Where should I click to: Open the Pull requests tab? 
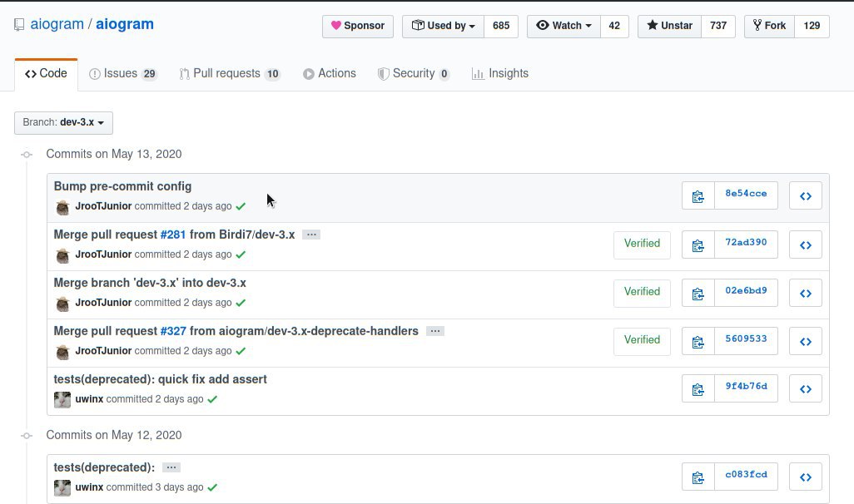click(x=230, y=73)
